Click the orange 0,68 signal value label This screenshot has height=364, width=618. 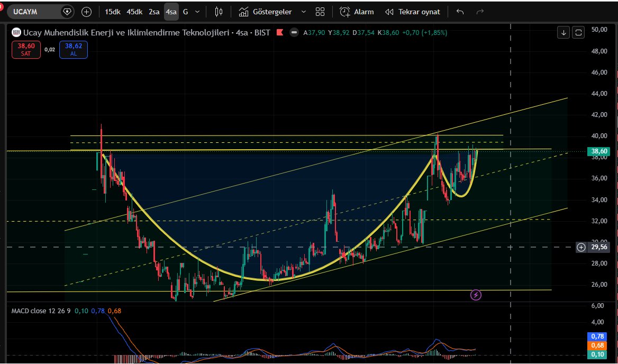tap(598, 345)
